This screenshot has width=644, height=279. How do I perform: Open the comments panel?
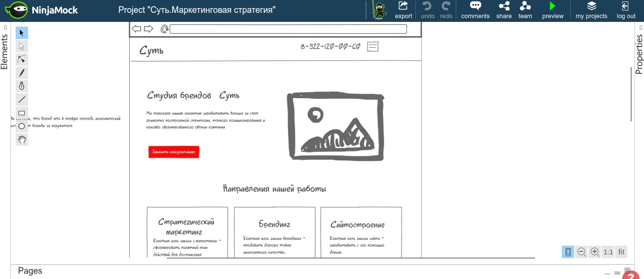(475, 10)
